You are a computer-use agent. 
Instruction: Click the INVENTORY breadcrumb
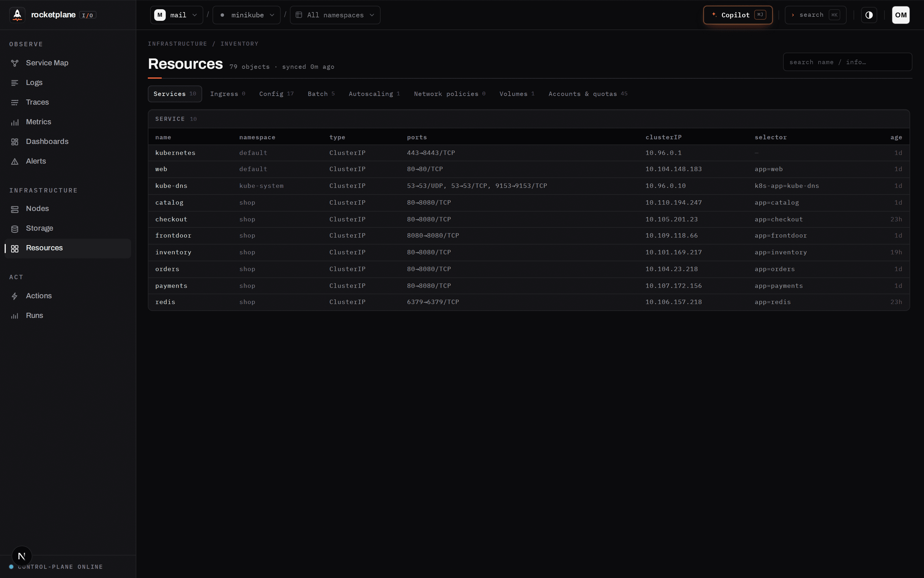[239, 44]
